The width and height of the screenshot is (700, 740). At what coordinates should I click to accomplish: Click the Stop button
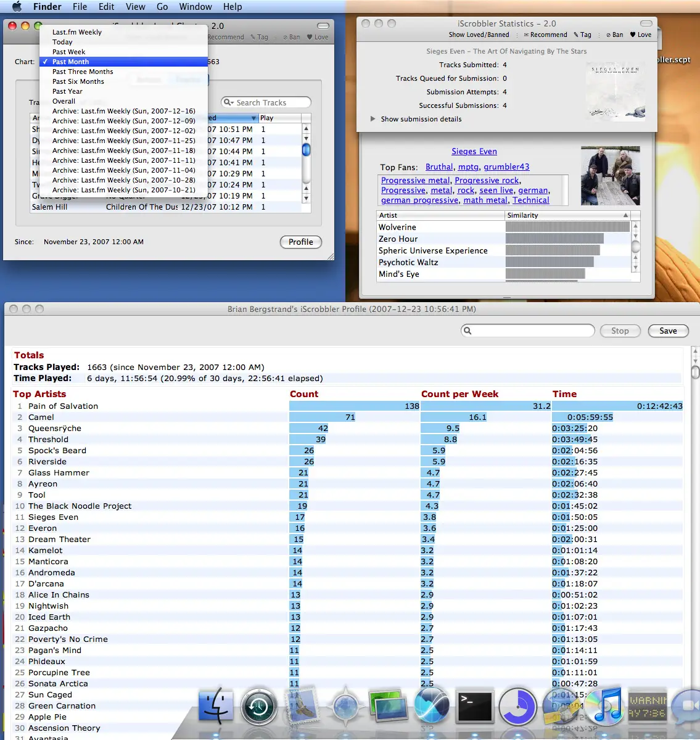[620, 331]
